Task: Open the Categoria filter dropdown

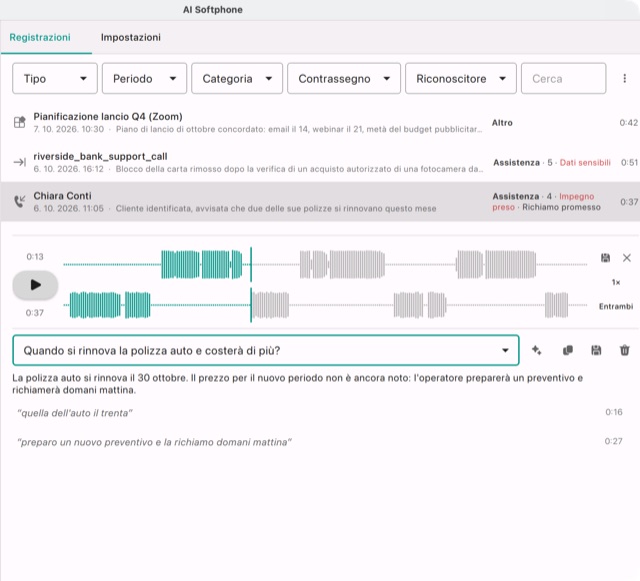Action: point(237,78)
